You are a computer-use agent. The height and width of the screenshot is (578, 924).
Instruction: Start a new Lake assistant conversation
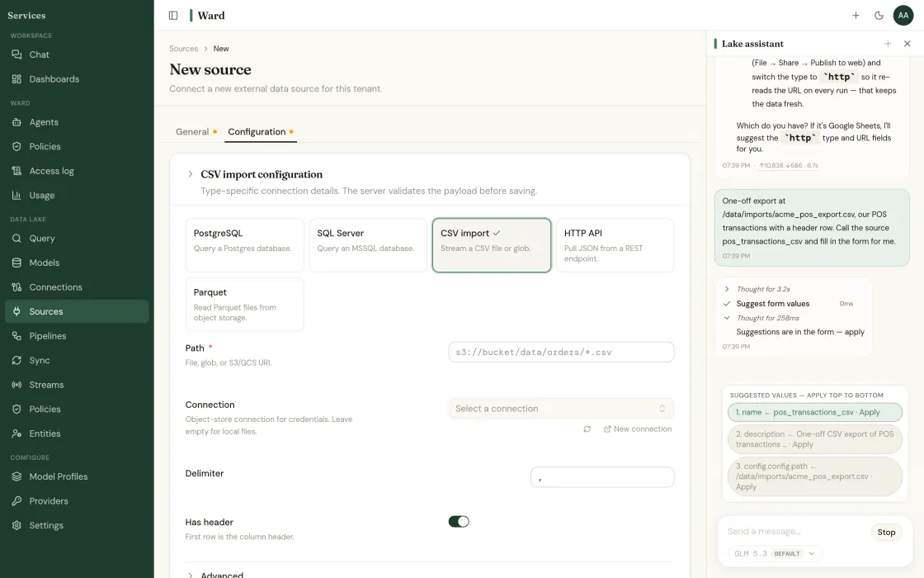888,44
